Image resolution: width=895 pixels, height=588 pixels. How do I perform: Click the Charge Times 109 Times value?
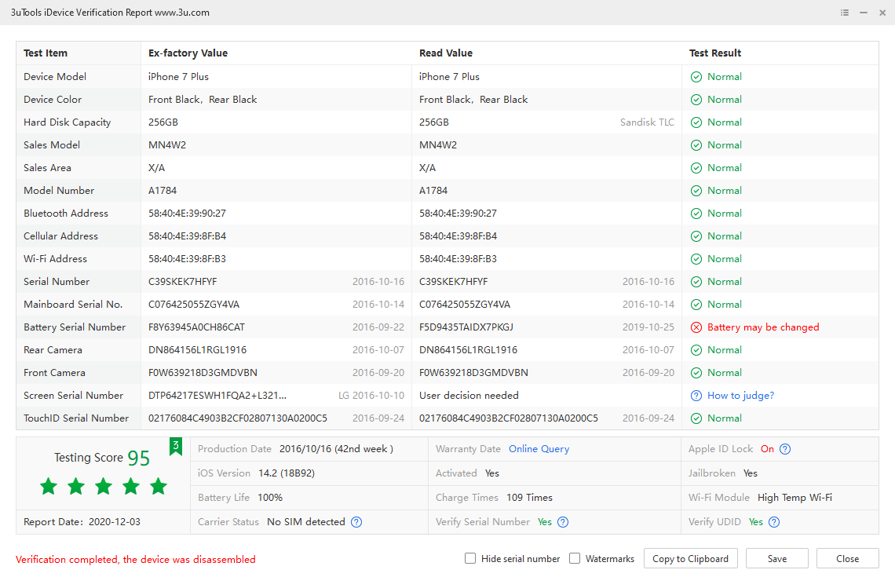(529, 497)
